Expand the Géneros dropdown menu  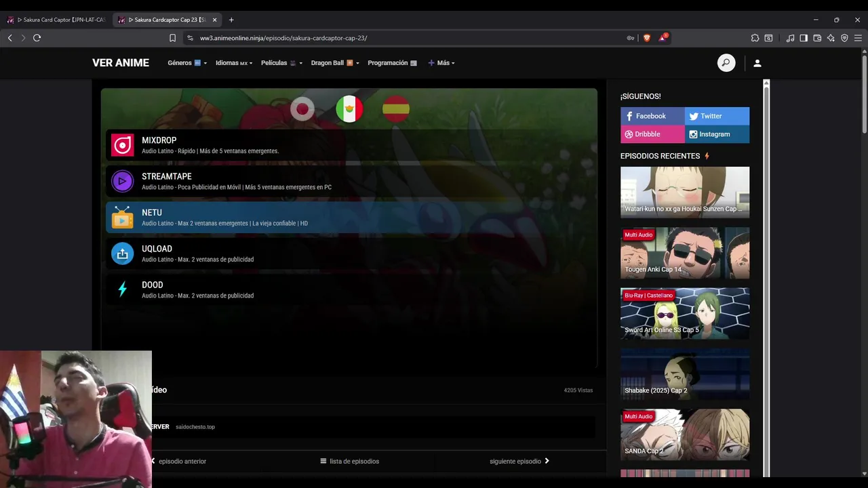(x=187, y=63)
